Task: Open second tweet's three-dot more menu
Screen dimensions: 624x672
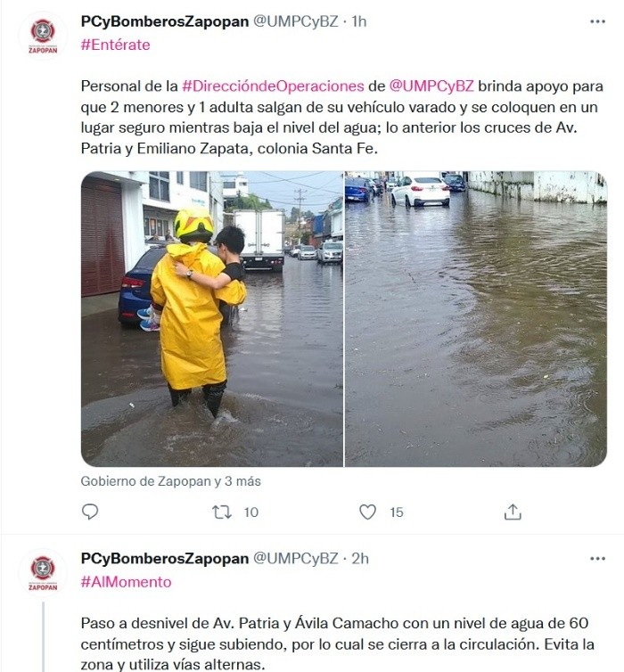Action: [x=597, y=559]
